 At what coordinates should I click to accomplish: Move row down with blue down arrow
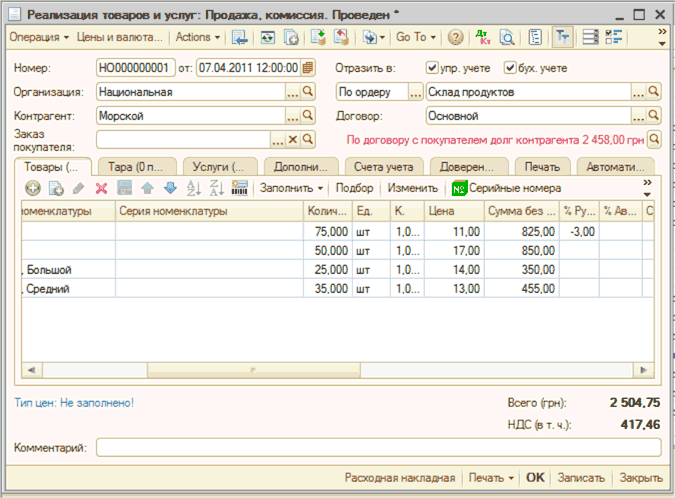point(169,188)
